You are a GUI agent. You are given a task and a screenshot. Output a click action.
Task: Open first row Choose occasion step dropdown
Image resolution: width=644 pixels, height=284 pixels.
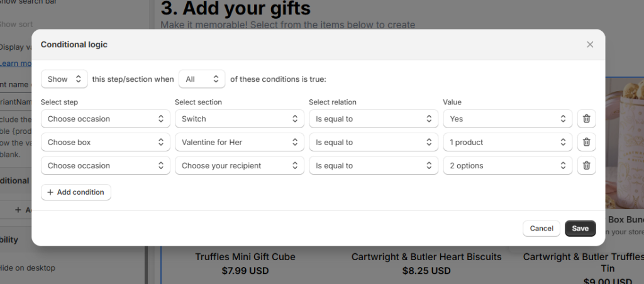pos(105,119)
